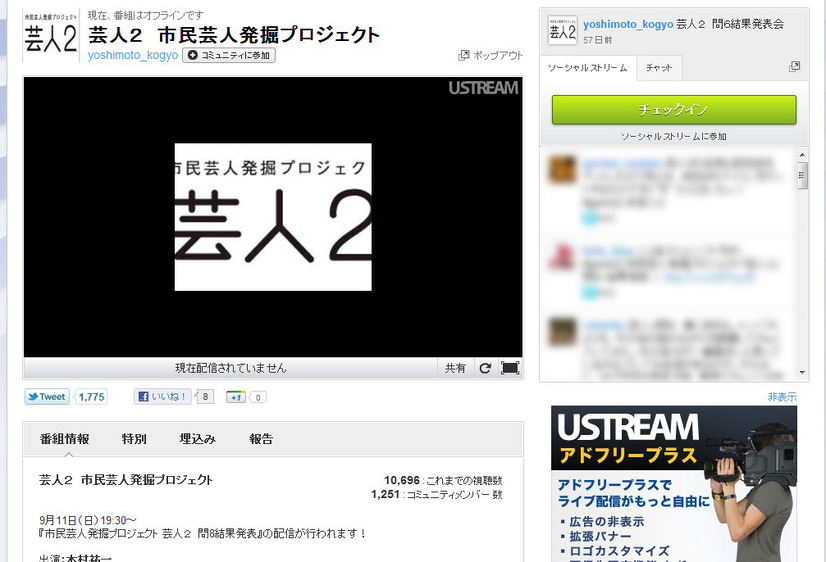Click the green チェックイン button
Screen dimensions: 826x562
click(x=674, y=110)
